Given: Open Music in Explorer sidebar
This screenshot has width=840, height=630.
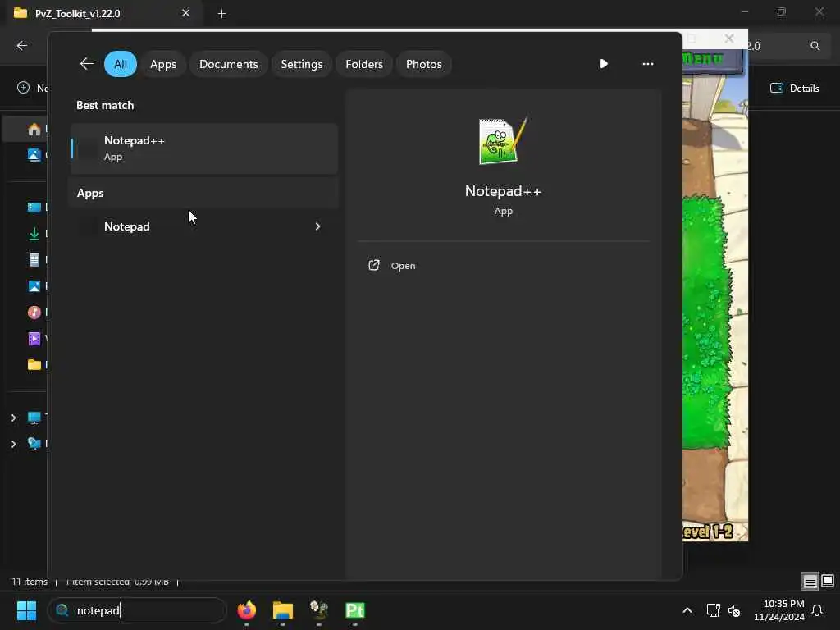Looking at the screenshot, I should (x=34, y=313).
